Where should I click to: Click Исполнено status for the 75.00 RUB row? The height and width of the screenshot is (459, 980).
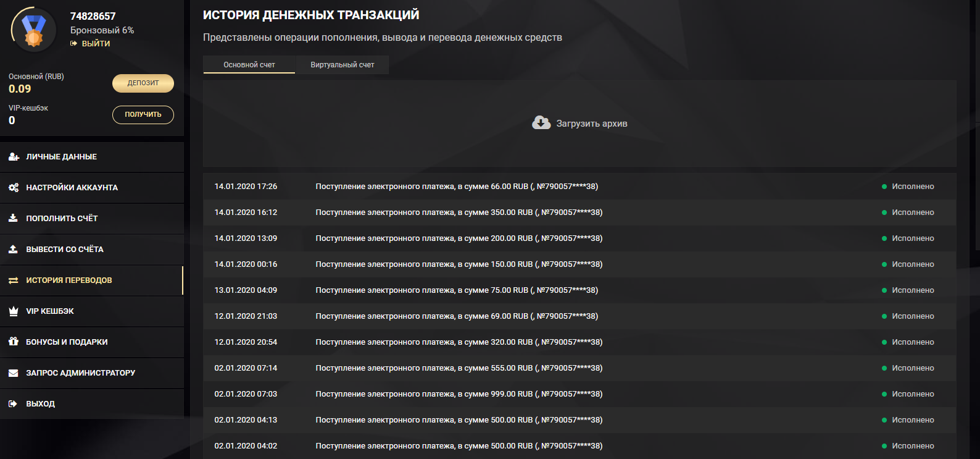click(913, 290)
